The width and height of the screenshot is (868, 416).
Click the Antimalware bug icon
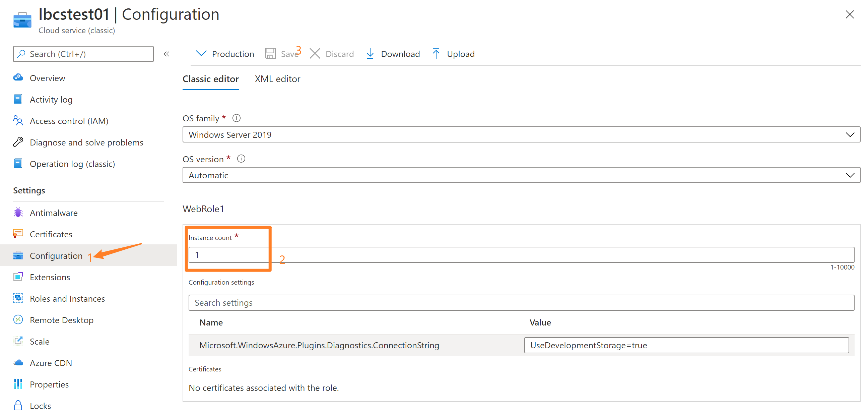18,213
